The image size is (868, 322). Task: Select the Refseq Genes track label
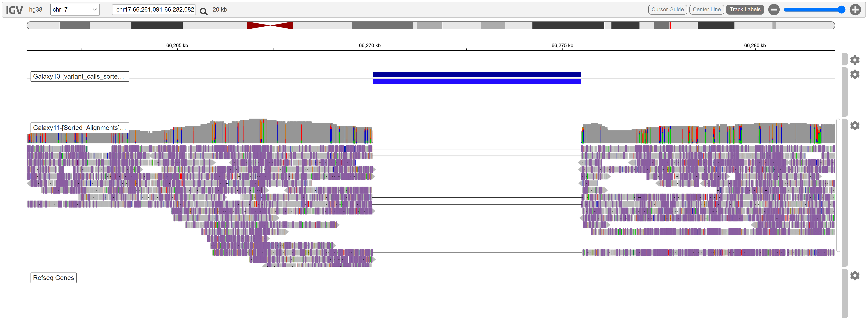(53, 278)
